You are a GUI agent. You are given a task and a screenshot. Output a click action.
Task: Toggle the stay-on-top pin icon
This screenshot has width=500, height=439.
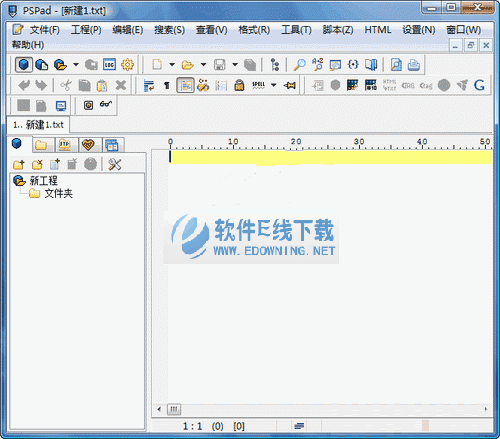290,86
